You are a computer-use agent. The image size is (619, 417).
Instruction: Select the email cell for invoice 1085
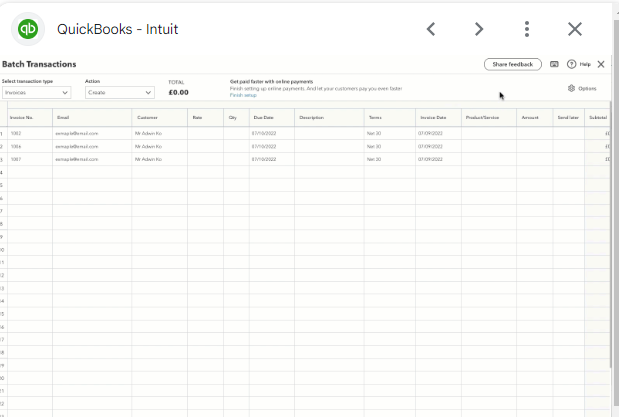pyautogui.click(x=91, y=133)
